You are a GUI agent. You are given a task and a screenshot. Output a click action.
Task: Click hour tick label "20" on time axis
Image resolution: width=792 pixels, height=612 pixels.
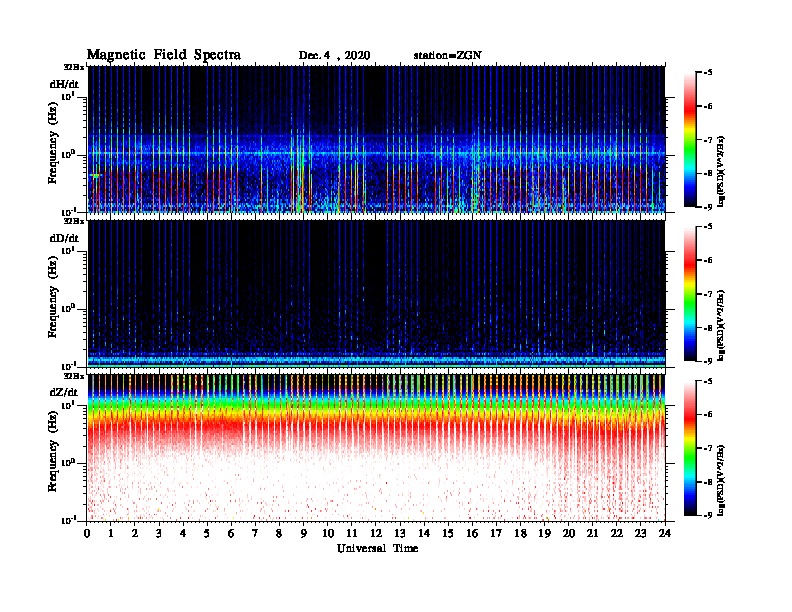tap(569, 534)
